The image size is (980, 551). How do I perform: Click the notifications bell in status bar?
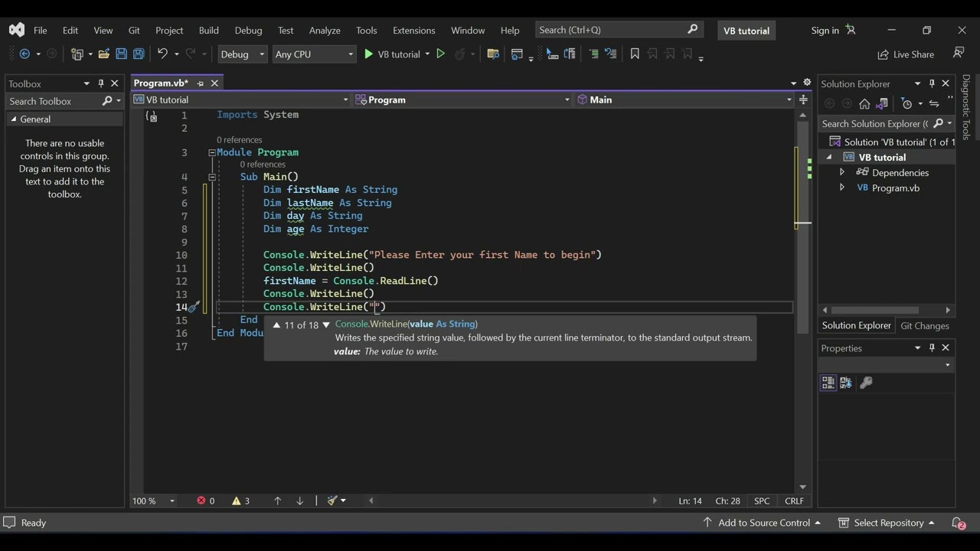pyautogui.click(x=958, y=523)
